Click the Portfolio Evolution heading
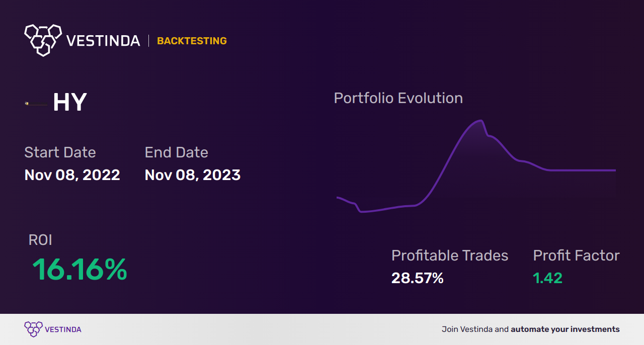This screenshot has height=345, width=644. click(x=398, y=98)
